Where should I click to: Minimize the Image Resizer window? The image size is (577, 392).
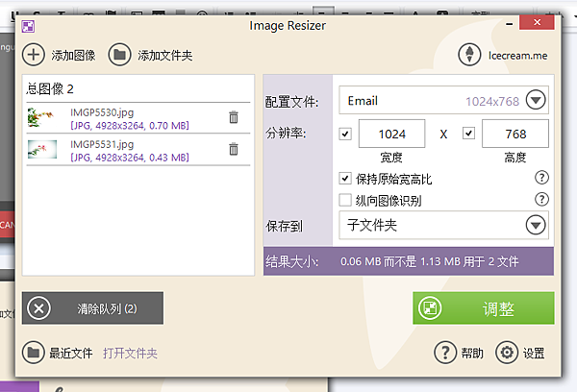(510, 23)
